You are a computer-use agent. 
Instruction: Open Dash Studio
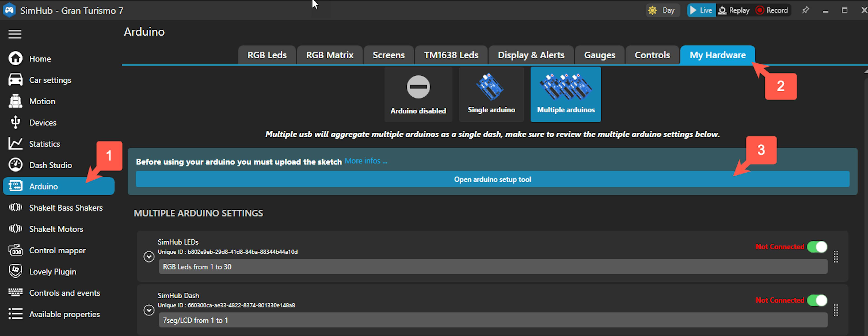(59, 165)
